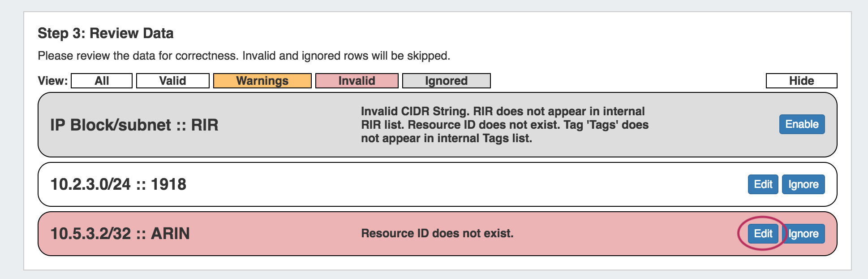
Task: Ignore the 10.5.3.2/32 :: ARIN row
Action: (x=804, y=234)
